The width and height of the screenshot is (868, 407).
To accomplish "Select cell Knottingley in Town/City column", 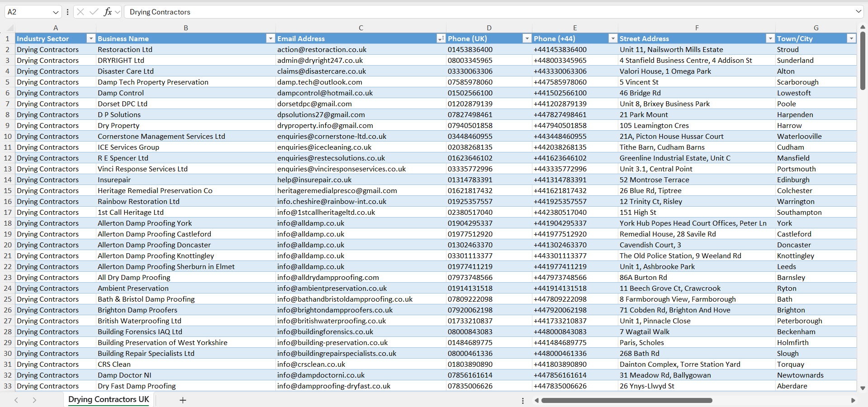I will click(x=816, y=256).
